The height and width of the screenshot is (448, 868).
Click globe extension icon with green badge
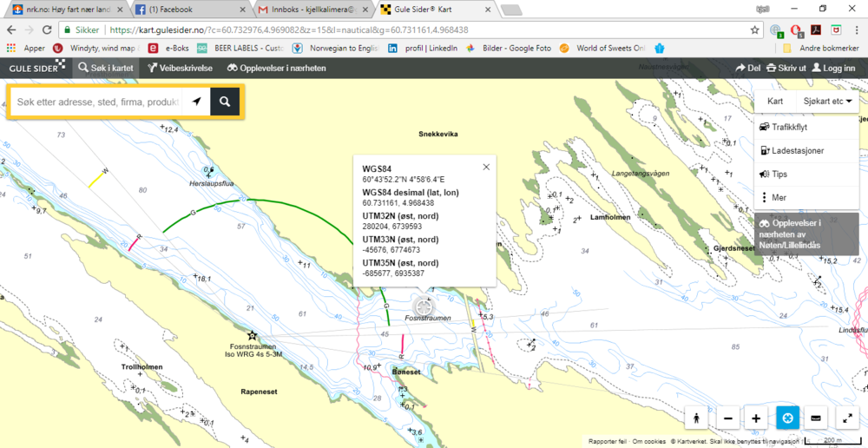(776, 30)
